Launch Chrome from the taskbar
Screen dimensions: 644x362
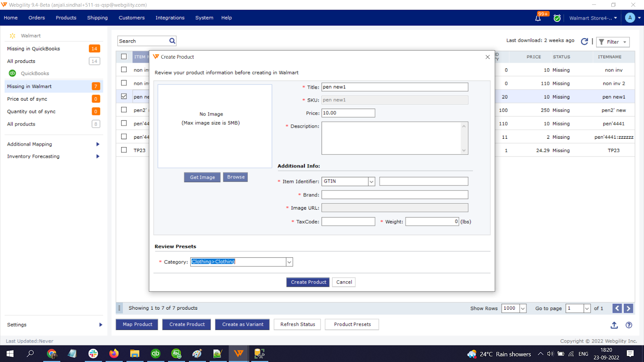[x=52, y=354]
